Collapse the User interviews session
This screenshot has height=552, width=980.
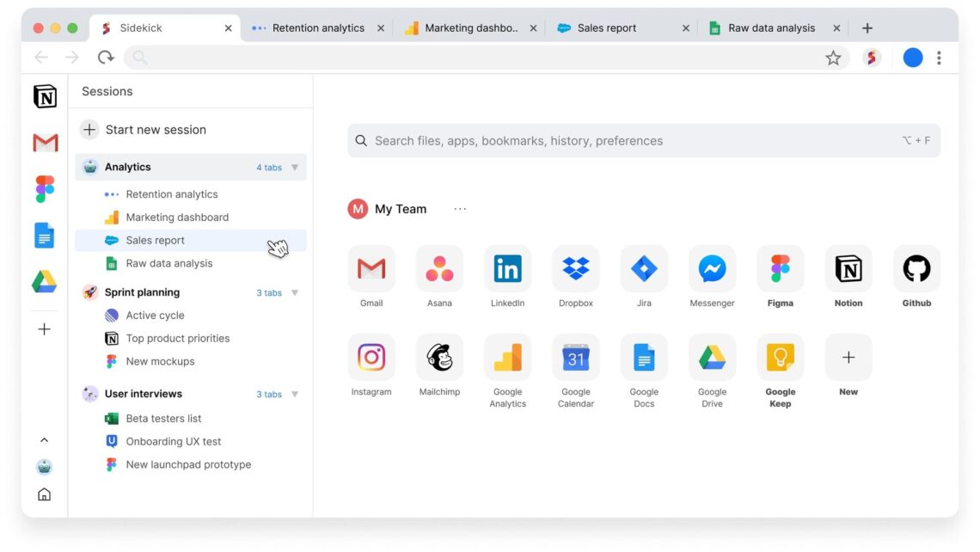pyautogui.click(x=296, y=394)
